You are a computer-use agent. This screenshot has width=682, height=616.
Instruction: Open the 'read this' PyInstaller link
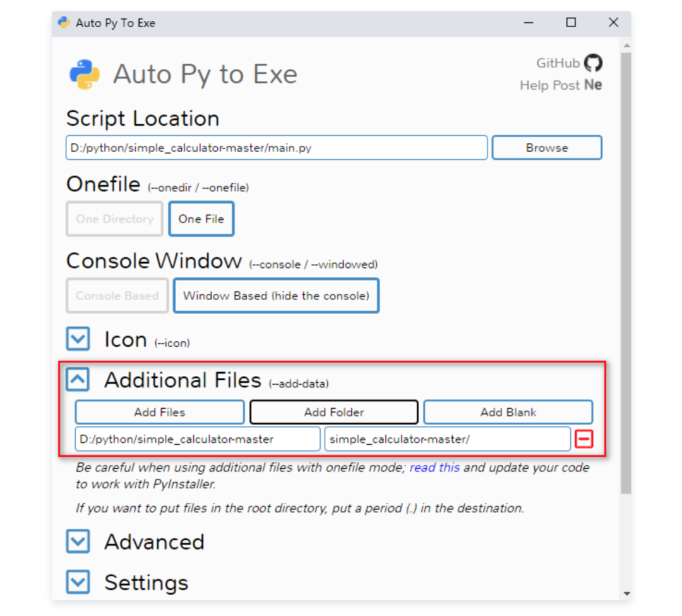(434, 468)
